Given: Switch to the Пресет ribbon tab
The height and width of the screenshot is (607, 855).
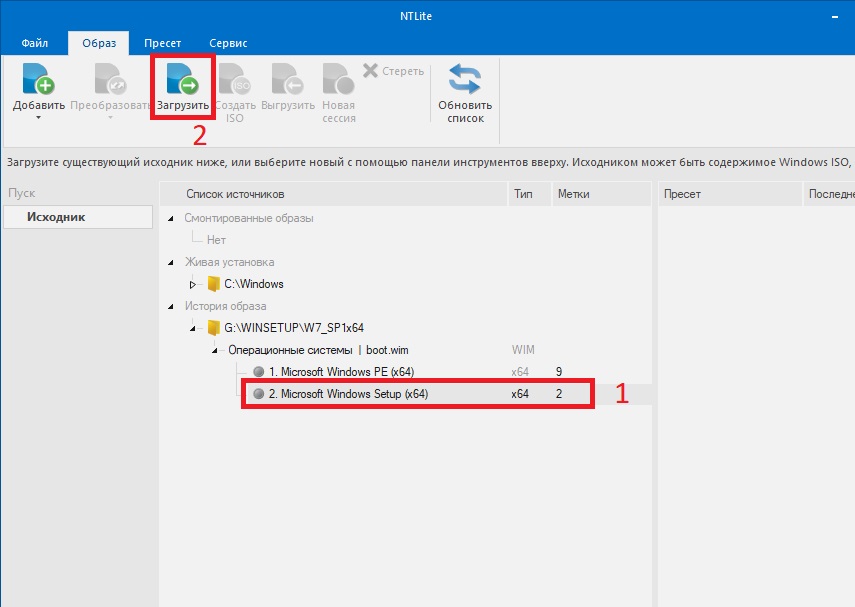Looking at the screenshot, I should coord(162,43).
